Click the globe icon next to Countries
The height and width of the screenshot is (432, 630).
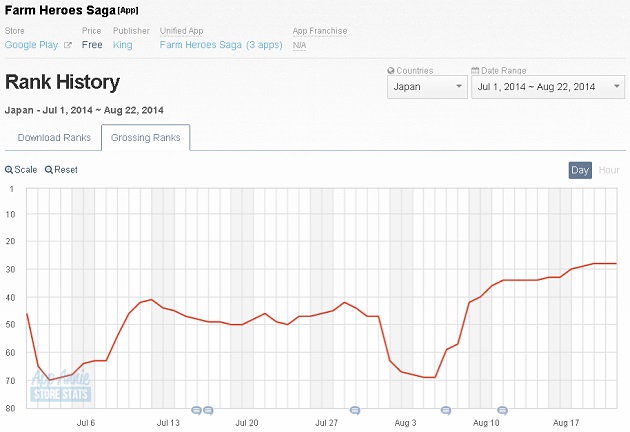coord(391,70)
